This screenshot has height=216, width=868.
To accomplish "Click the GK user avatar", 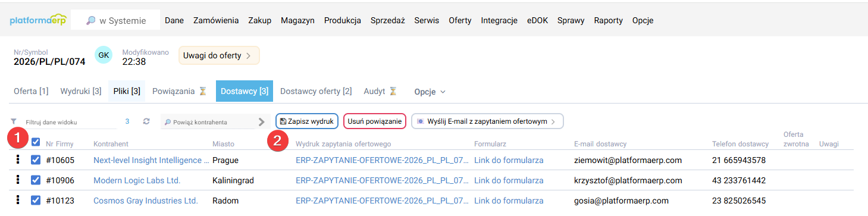I will click(x=104, y=55).
